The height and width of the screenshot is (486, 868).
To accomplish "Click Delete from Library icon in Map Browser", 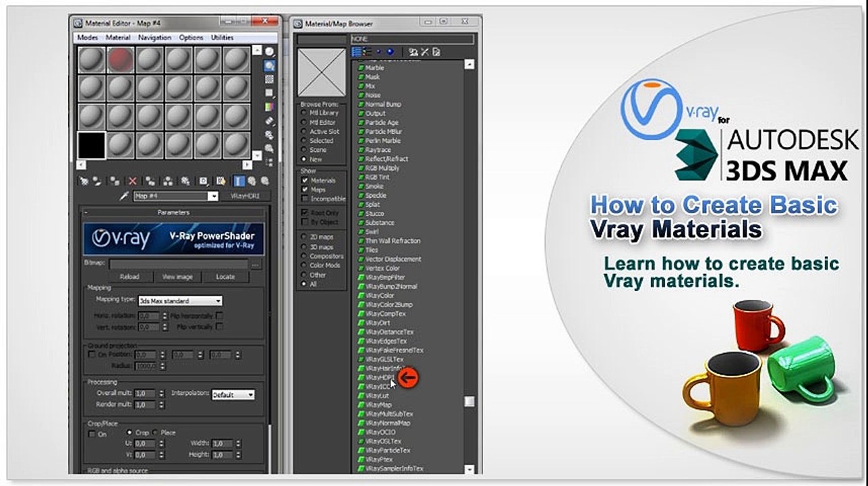I will [425, 51].
